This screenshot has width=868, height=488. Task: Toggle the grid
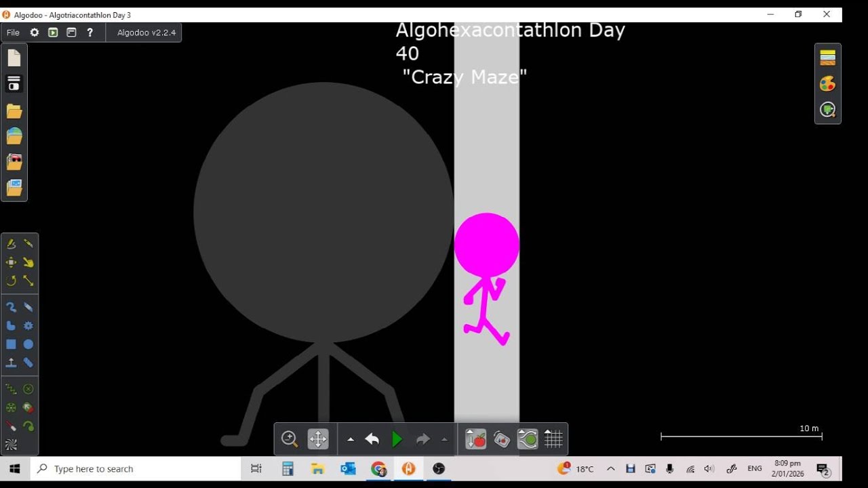pyautogui.click(x=553, y=439)
